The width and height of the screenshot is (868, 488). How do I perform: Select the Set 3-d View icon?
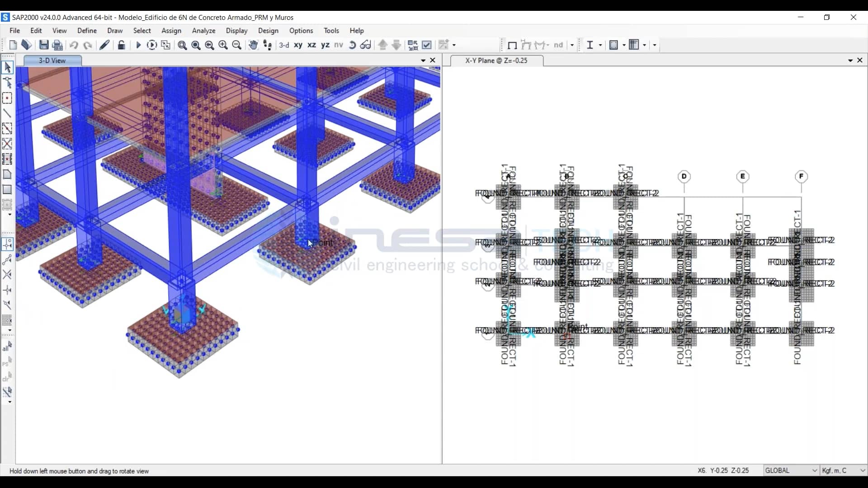coord(284,45)
